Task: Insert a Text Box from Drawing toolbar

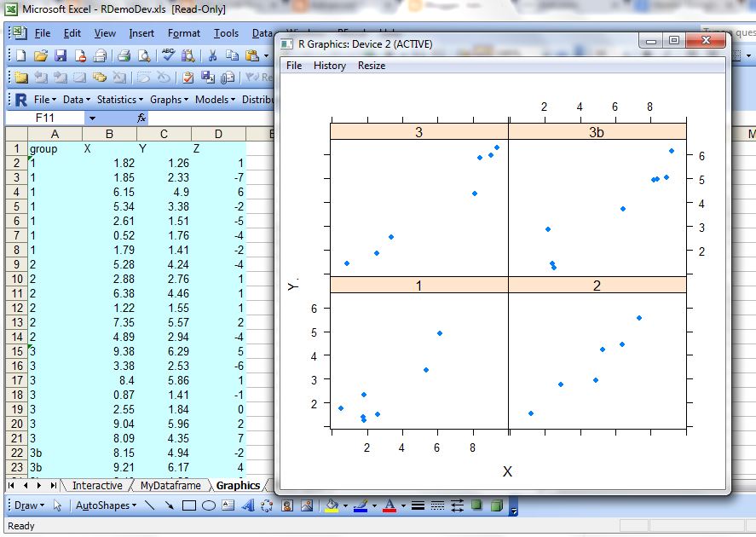Action: pyautogui.click(x=228, y=505)
